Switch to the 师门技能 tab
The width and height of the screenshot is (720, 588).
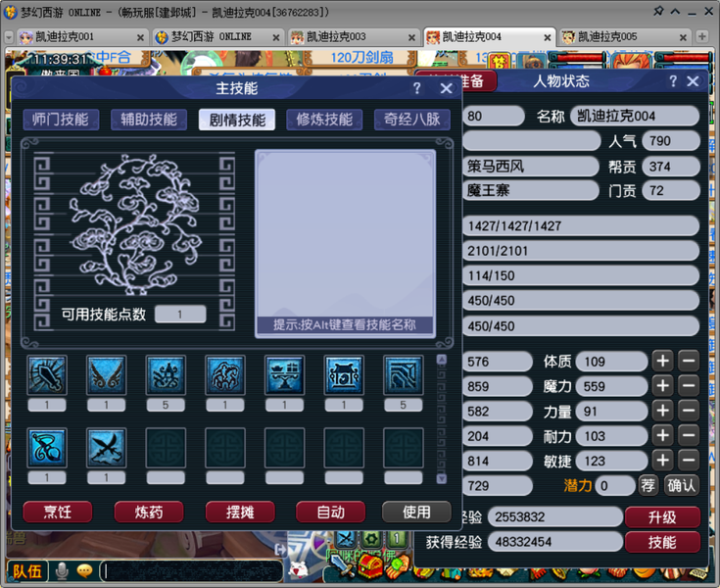point(61,120)
